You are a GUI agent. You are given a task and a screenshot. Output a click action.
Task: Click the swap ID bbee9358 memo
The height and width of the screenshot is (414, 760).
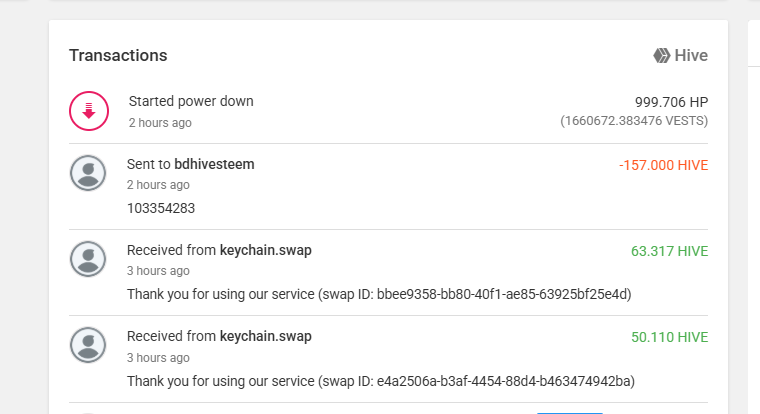[379, 294]
